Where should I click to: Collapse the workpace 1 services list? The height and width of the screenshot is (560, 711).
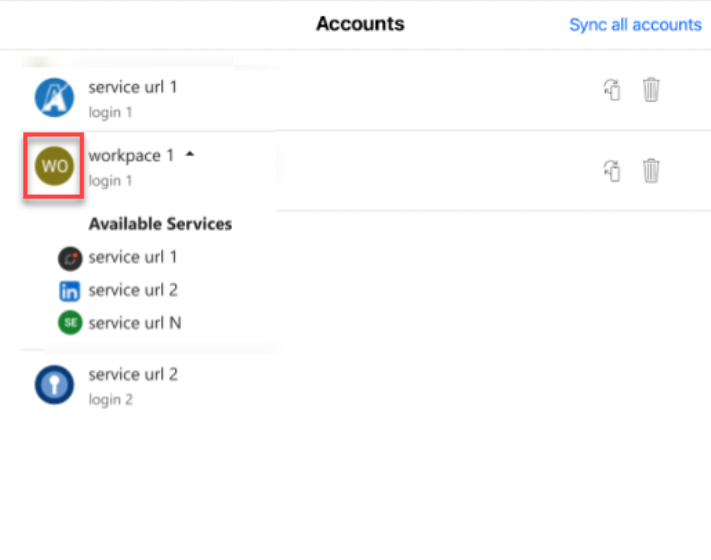[190, 155]
